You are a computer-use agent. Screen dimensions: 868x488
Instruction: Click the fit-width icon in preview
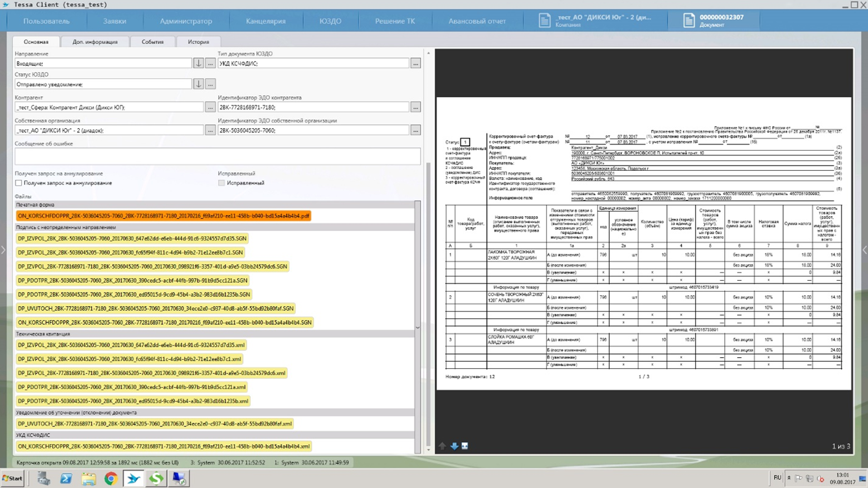pyautogui.click(x=464, y=446)
